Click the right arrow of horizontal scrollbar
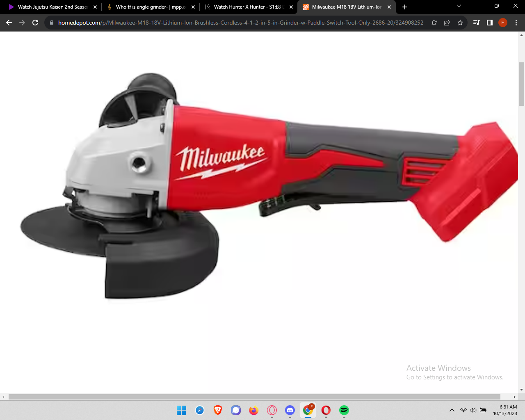The height and width of the screenshot is (420, 525). point(515,397)
